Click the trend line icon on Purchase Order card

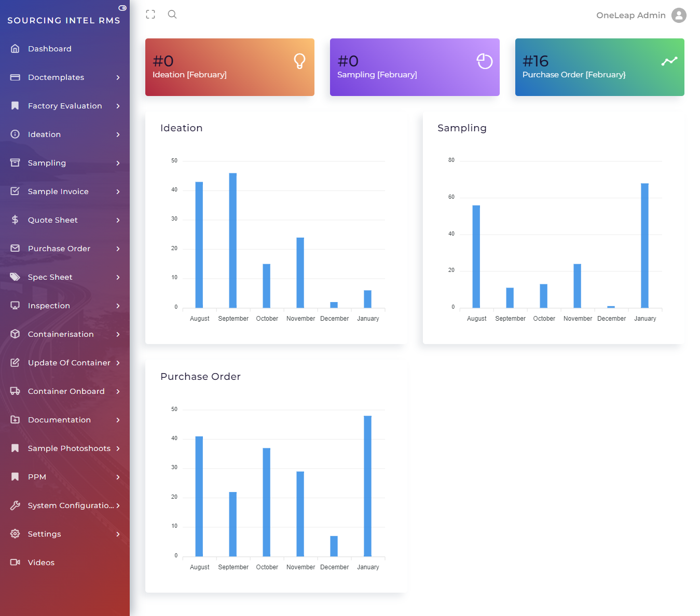point(669,61)
